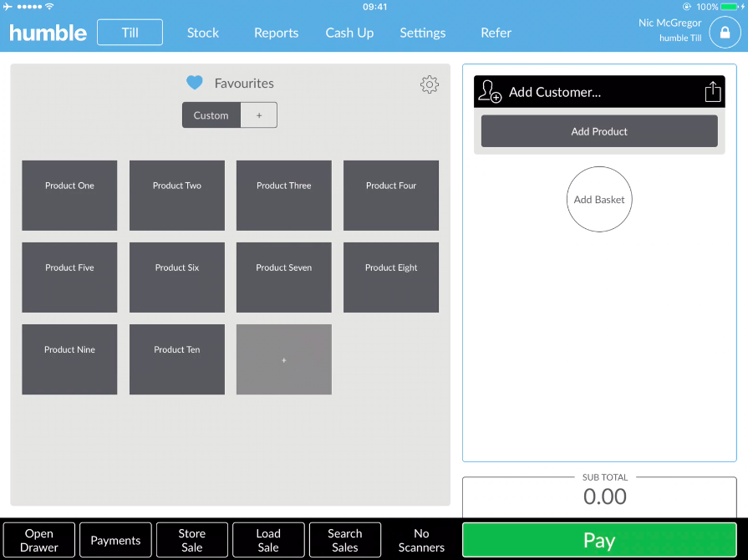The image size is (748, 560).
Task: Add Product Eight to sale
Action: coord(391,277)
